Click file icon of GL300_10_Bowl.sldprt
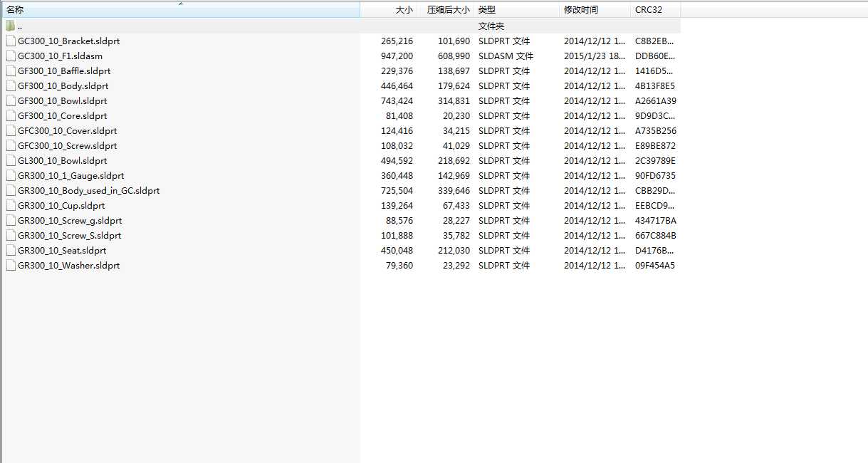Image resolution: width=868 pixels, height=463 pixels. pos(11,160)
